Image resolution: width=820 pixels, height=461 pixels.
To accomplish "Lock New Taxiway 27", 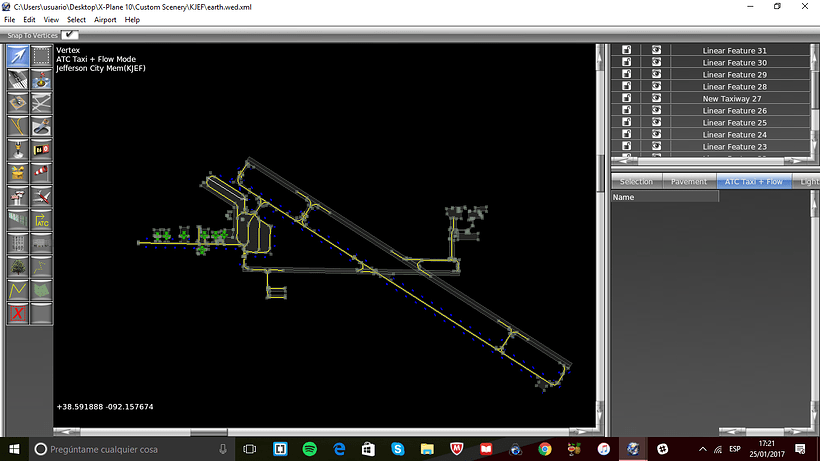I will 627,98.
